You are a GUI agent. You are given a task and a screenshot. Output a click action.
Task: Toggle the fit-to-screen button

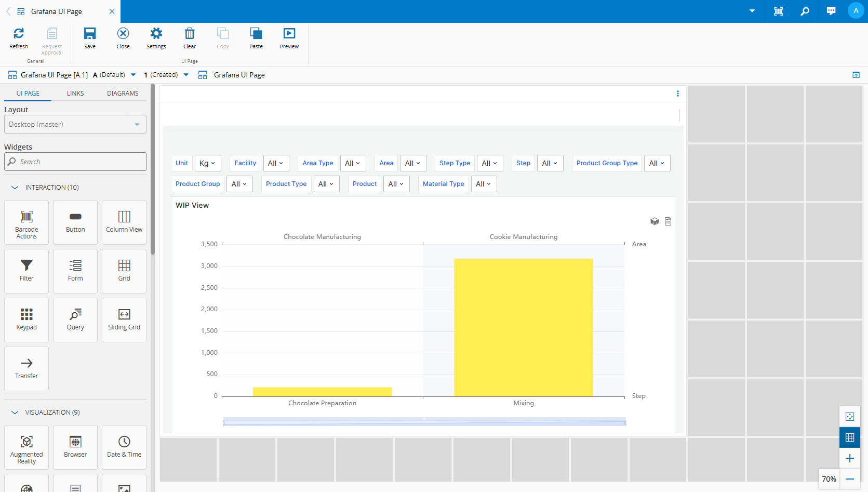[850, 417]
